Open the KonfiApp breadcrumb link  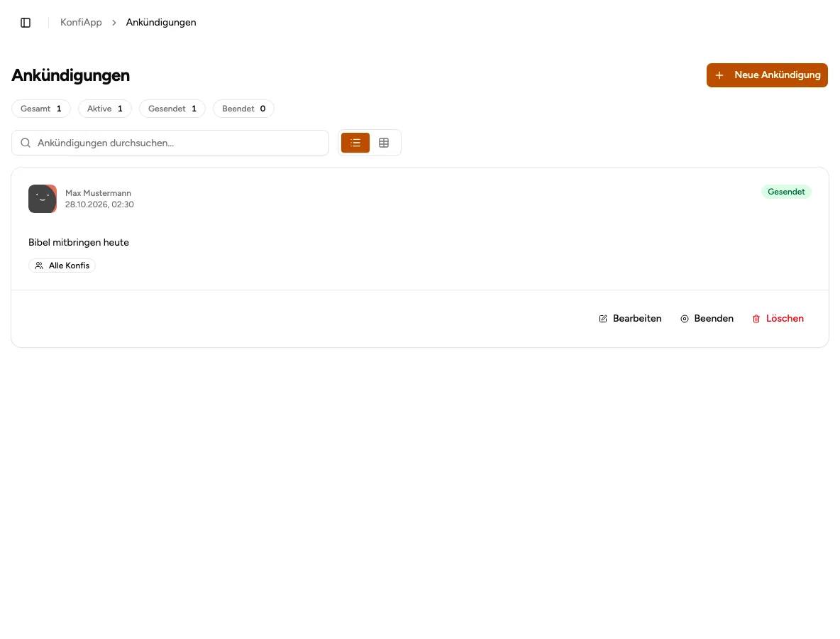(81, 23)
